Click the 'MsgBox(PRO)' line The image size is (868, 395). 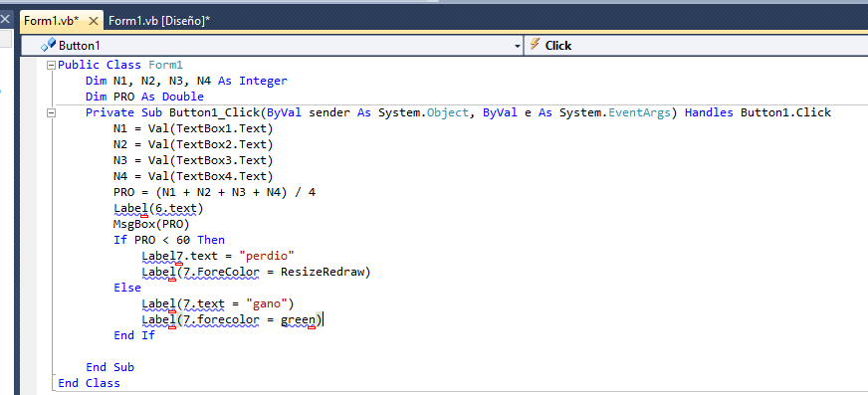151,225
